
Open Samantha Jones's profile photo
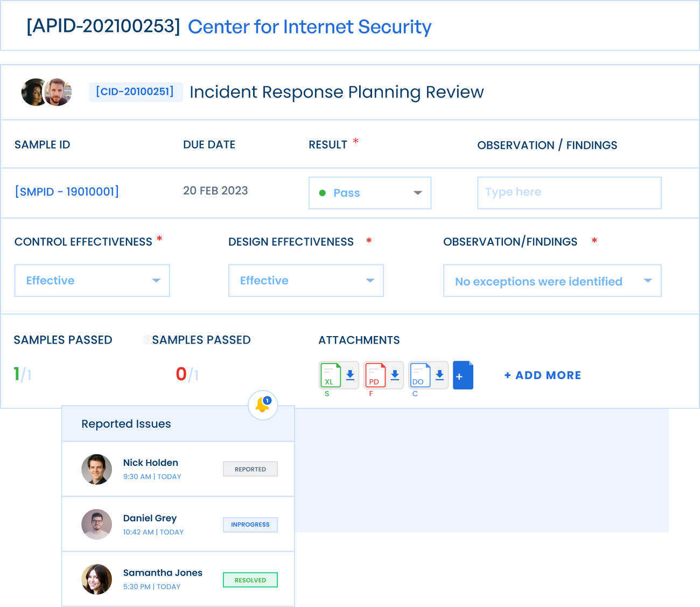click(97, 580)
